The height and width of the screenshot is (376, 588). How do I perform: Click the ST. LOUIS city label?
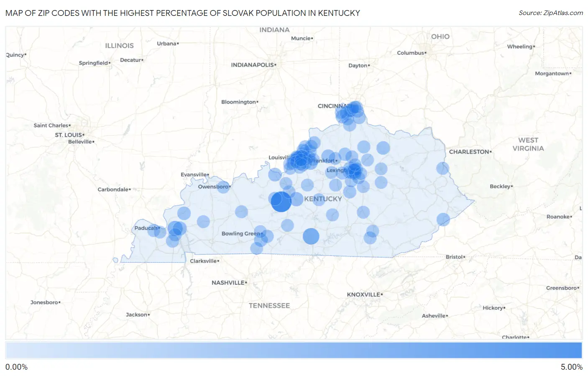69,135
